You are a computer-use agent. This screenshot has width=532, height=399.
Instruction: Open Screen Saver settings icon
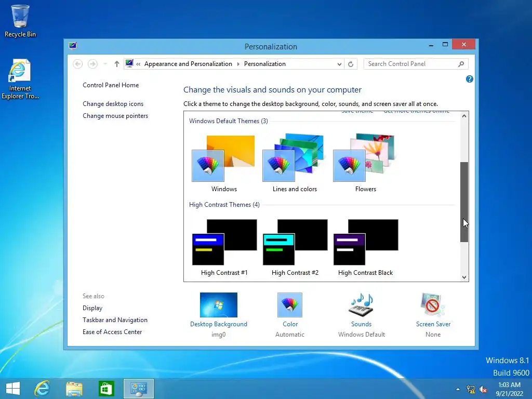[x=433, y=304]
